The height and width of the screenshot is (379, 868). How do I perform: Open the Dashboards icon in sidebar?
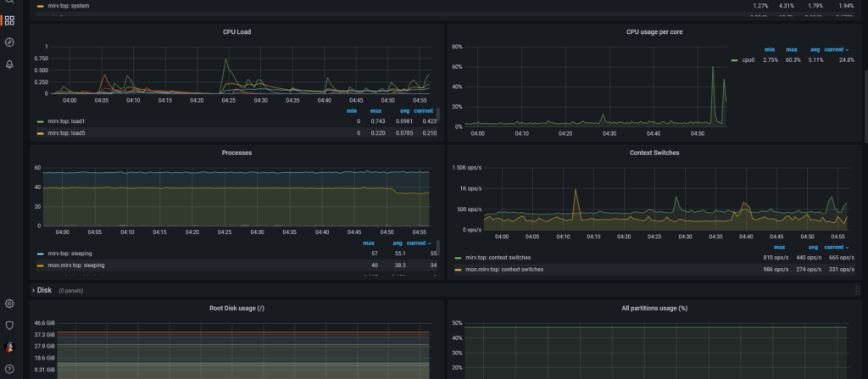click(x=9, y=21)
